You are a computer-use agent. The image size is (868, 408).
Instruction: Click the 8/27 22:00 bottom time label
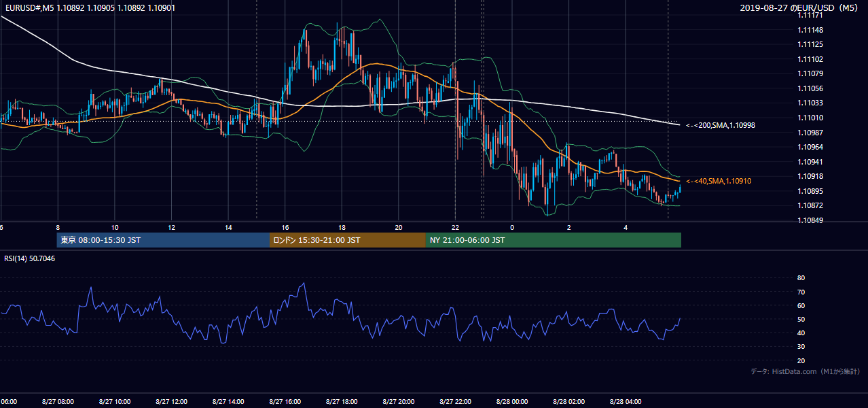coord(456,401)
